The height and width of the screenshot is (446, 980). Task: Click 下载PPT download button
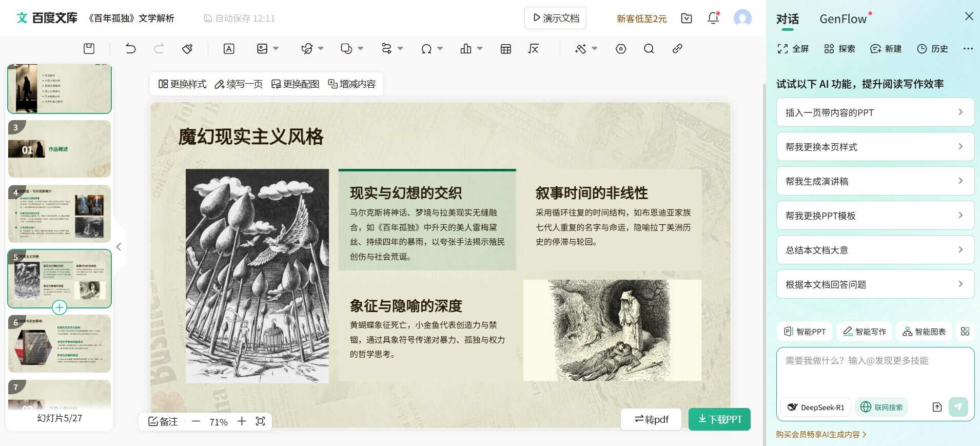point(719,419)
